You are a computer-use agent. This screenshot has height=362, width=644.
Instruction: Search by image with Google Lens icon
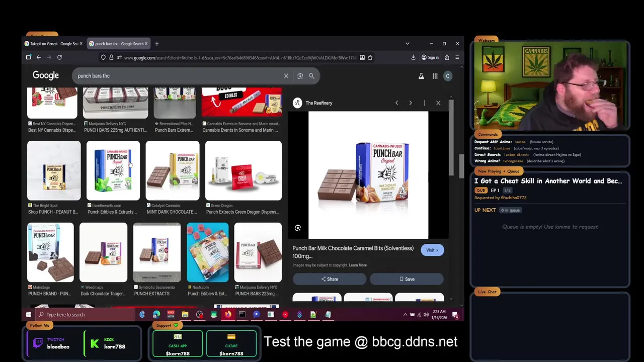(300, 76)
